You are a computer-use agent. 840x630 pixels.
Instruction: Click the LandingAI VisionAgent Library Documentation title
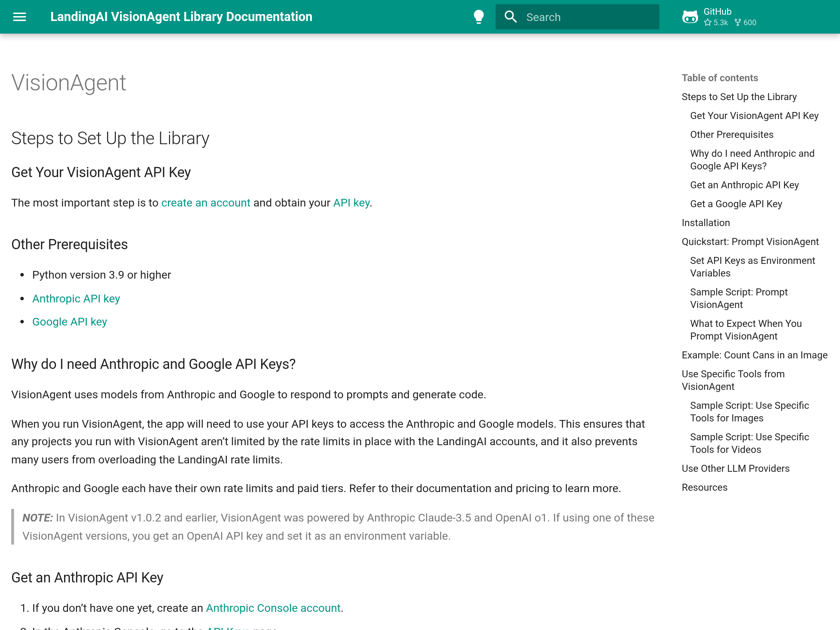click(x=181, y=17)
